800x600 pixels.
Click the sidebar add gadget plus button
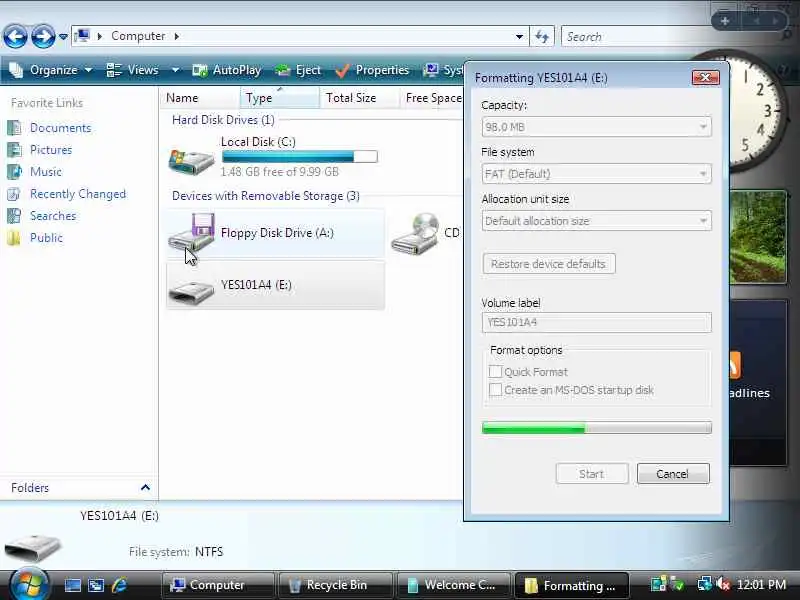point(725,21)
